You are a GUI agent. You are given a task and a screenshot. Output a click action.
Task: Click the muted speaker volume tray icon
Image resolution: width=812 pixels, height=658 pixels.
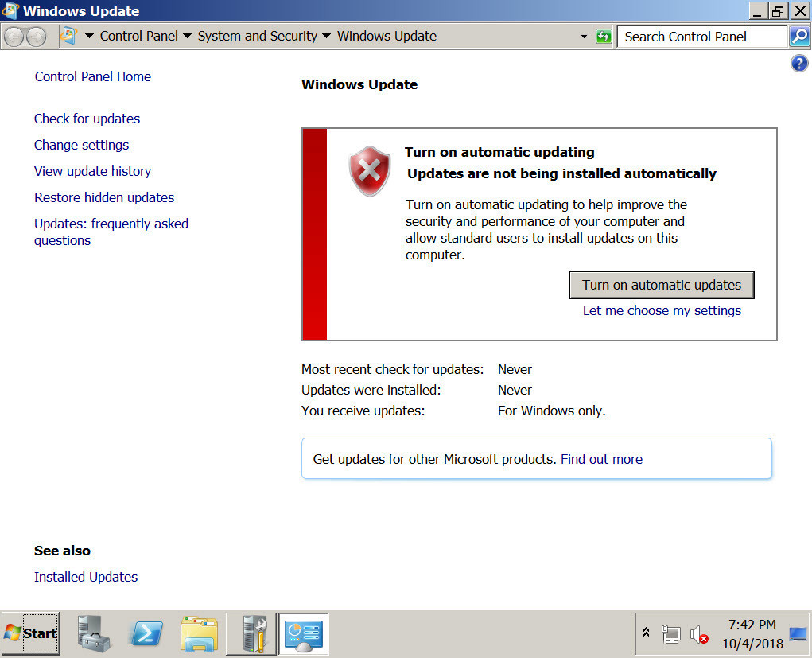(x=698, y=634)
